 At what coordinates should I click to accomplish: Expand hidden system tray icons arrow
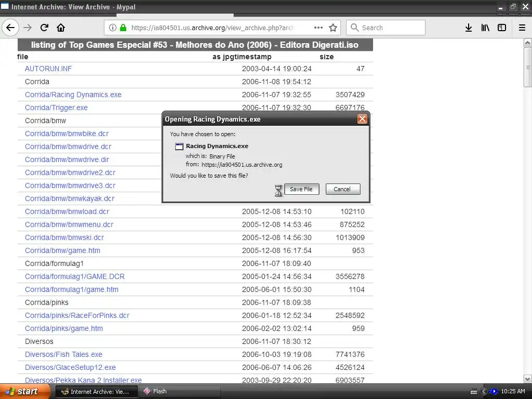(484, 392)
